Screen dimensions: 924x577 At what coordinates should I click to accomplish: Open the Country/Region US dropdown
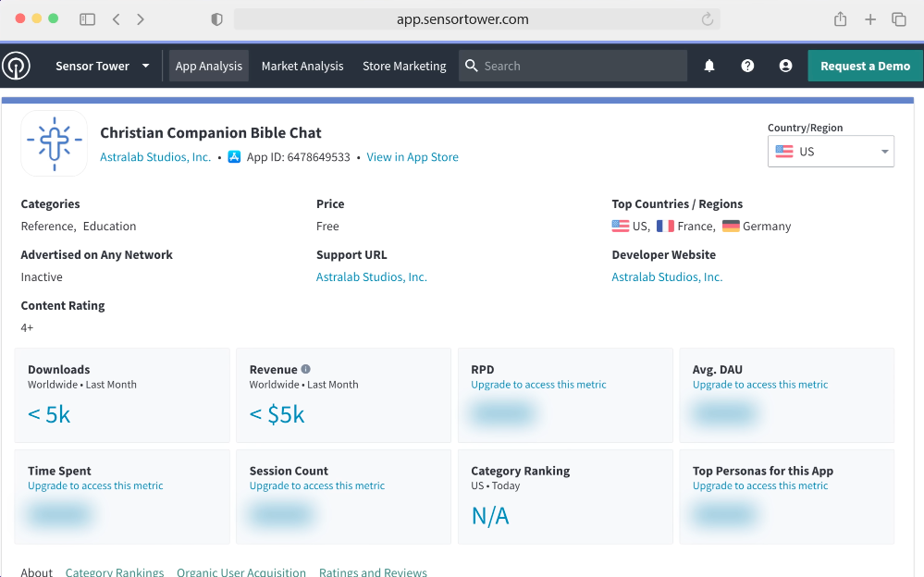coord(830,152)
